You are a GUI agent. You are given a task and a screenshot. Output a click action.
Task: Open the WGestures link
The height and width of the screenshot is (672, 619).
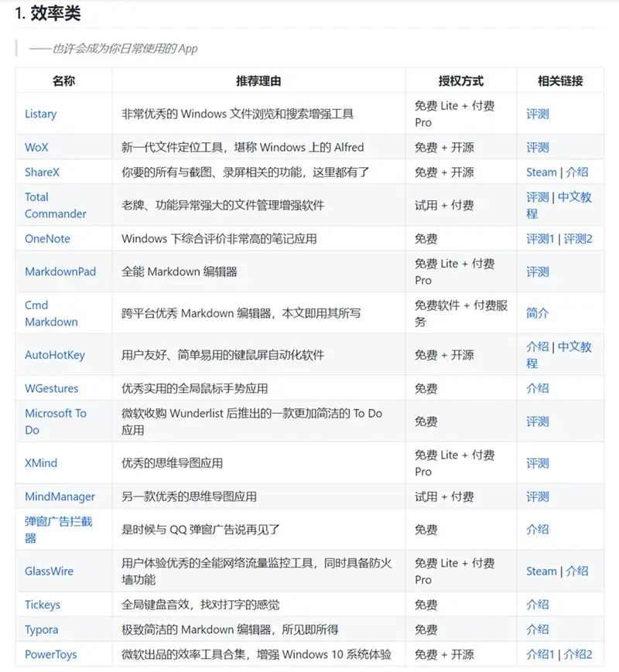coord(52,388)
